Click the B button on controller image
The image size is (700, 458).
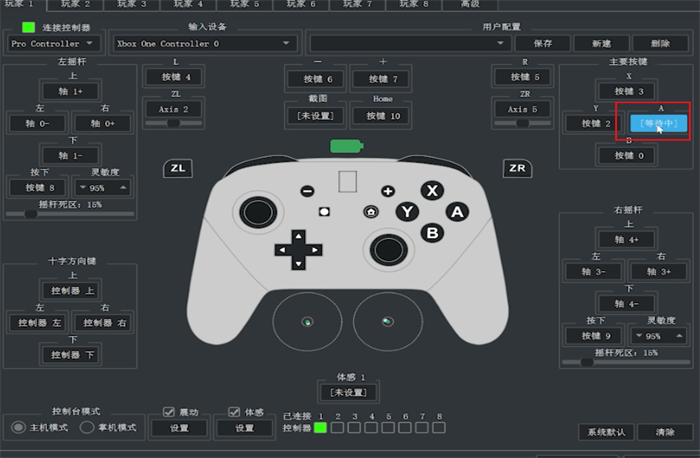432,233
